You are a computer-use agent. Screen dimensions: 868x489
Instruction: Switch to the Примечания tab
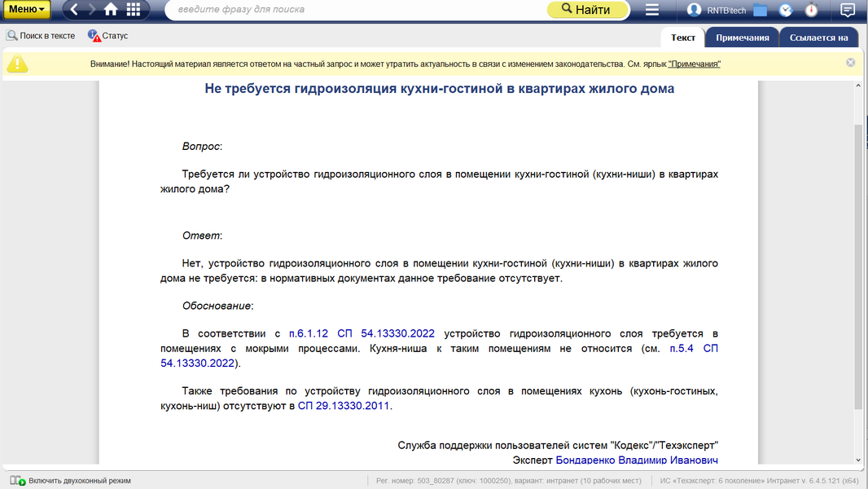coord(742,37)
